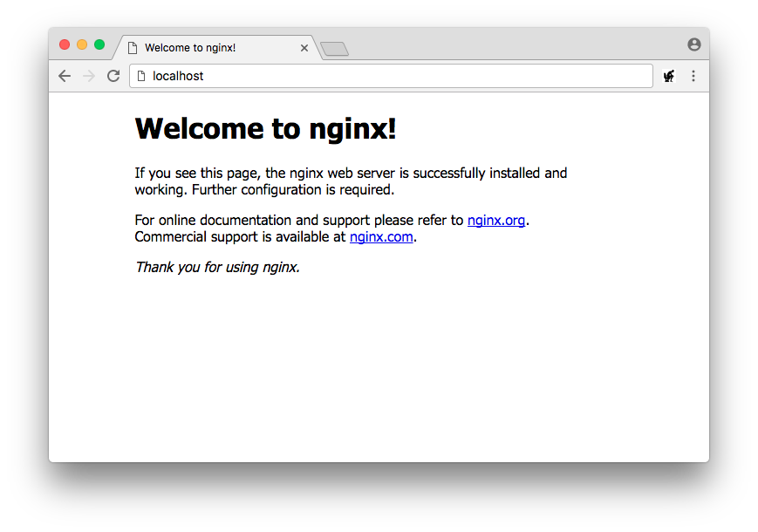
Task: Click the red close traffic light
Action: (x=65, y=44)
